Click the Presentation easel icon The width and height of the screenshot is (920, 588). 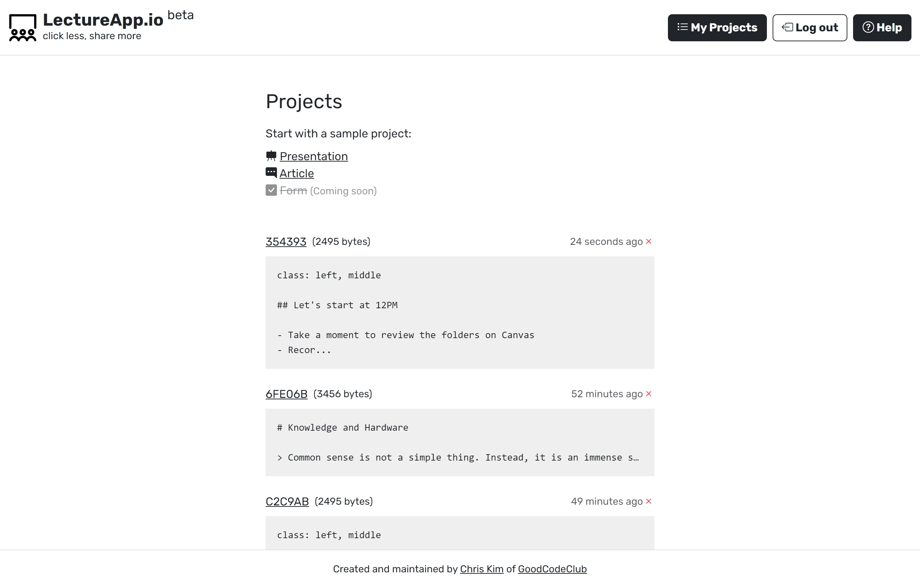point(271,156)
